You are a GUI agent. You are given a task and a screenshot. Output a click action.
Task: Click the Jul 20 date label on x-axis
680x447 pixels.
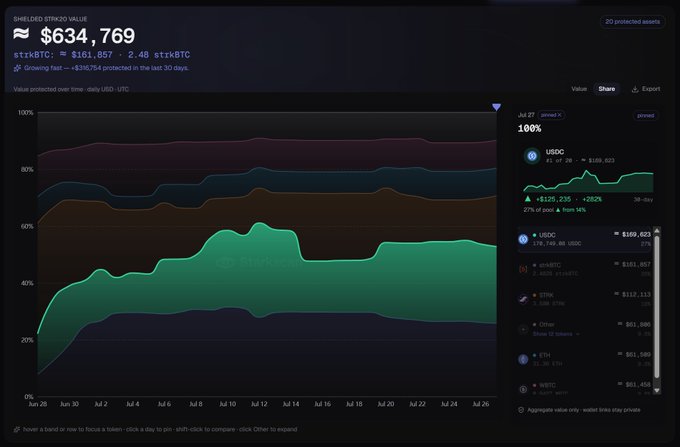386,404
